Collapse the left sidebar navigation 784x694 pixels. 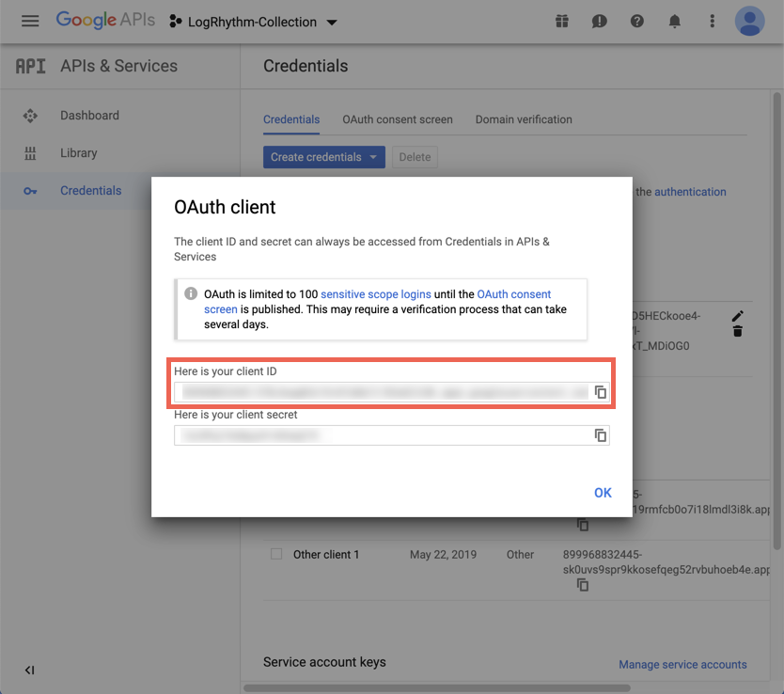click(30, 670)
